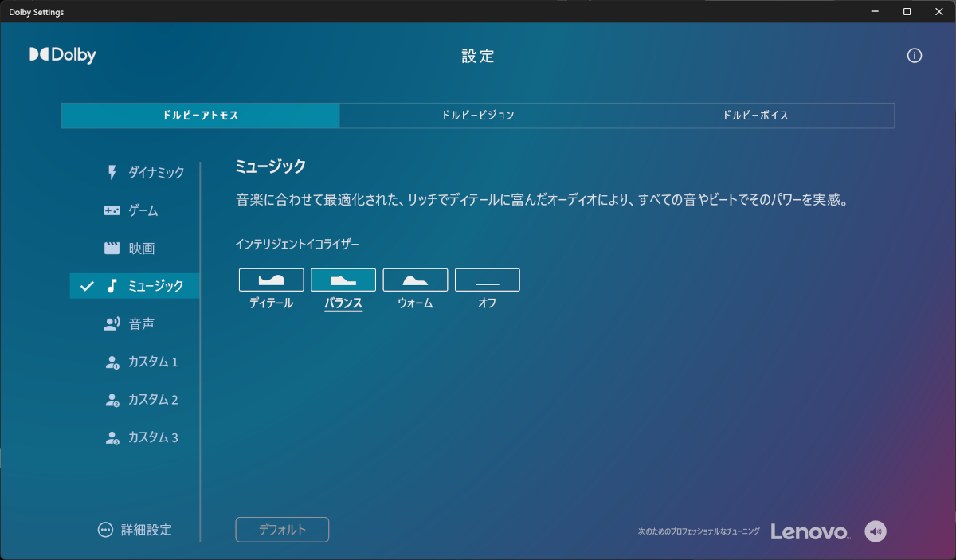Image resolution: width=956 pixels, height=560 pixels.
Task: Switch to the ドルビーボイス tab
Action: click(754, 115)
